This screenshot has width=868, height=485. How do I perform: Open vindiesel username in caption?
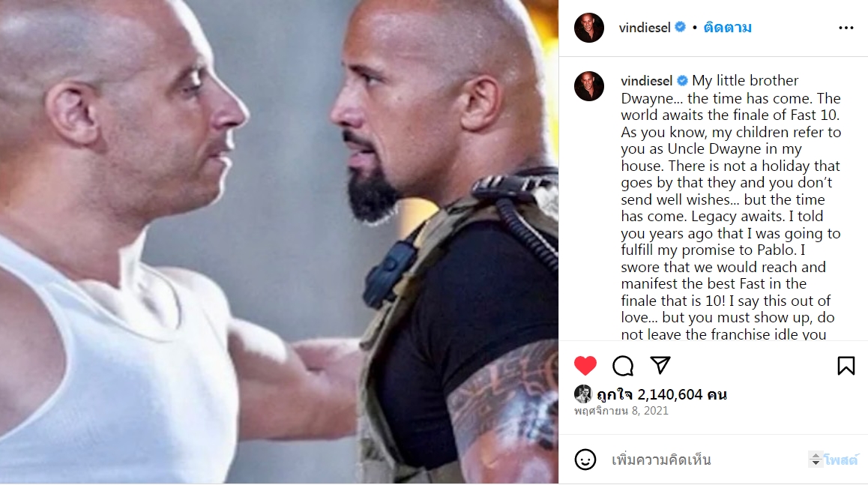[x=647, y=81]
